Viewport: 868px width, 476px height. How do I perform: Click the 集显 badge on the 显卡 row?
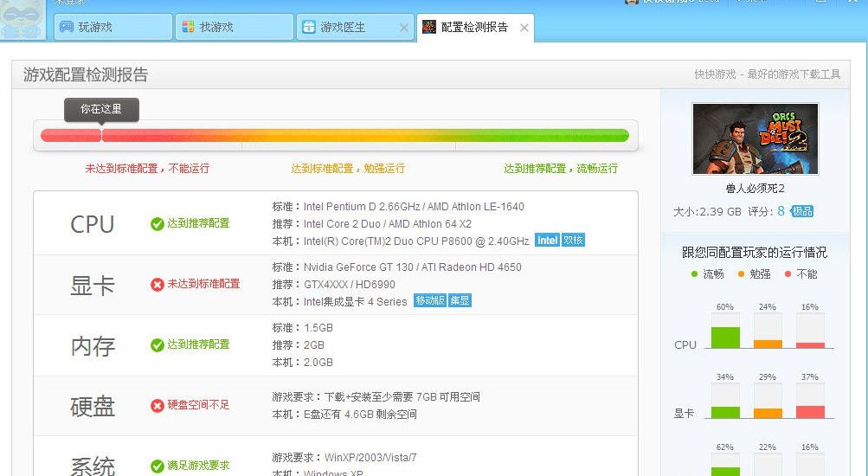coord(460,300)
